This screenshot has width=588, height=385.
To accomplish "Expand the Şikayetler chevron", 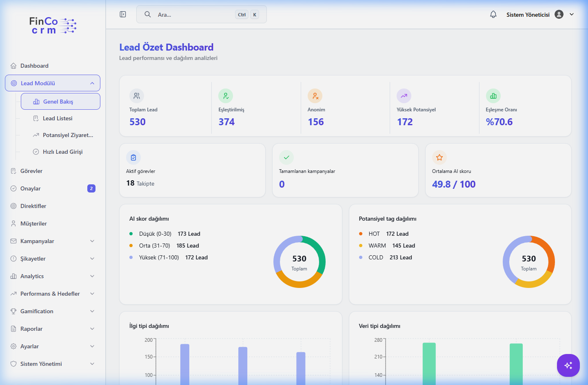I will tap(92, 259).
